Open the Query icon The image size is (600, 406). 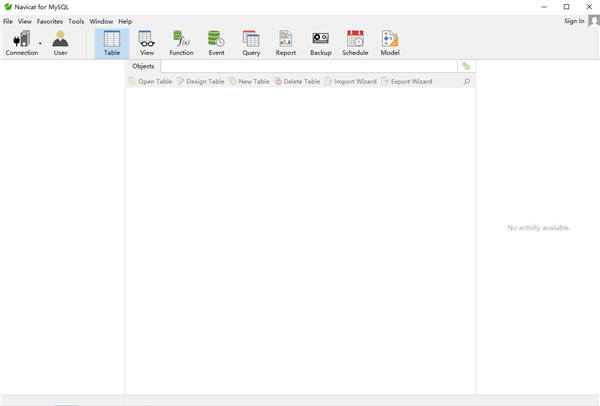click(x=251, y=43)
